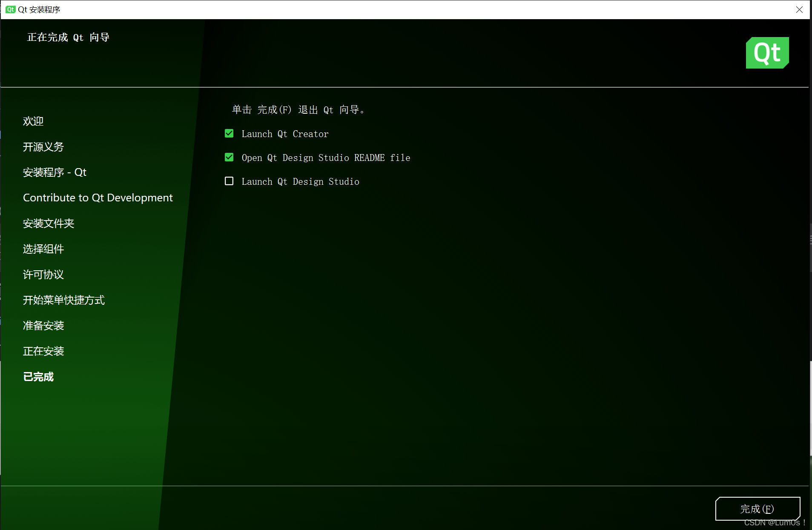Viewport: 812px width, 530px height.
Task: Close the Qt installer window
Action: tap(799, 9)
